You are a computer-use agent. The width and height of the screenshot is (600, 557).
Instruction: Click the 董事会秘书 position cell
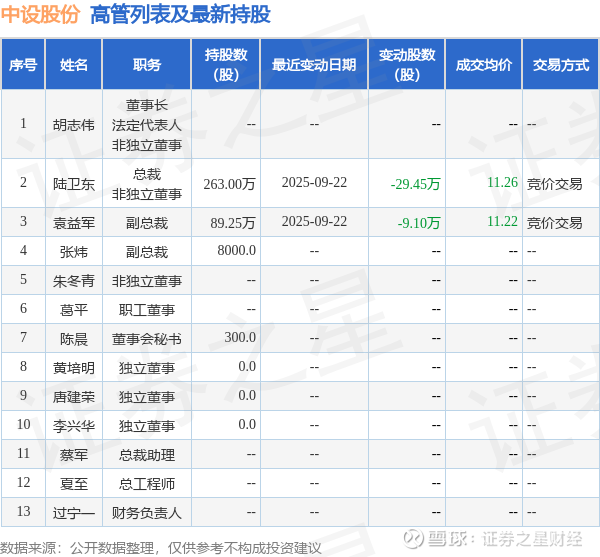point(147,339)
